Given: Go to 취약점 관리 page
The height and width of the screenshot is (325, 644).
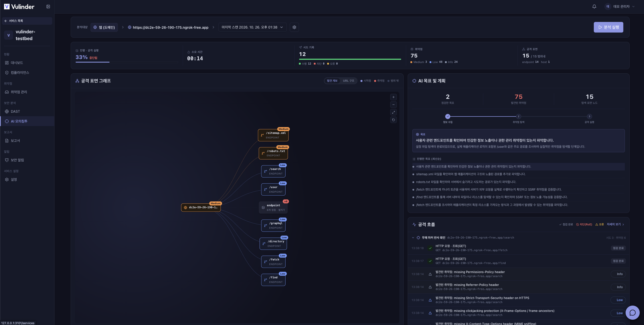Looking at the screenshot, I should [27, 92].
